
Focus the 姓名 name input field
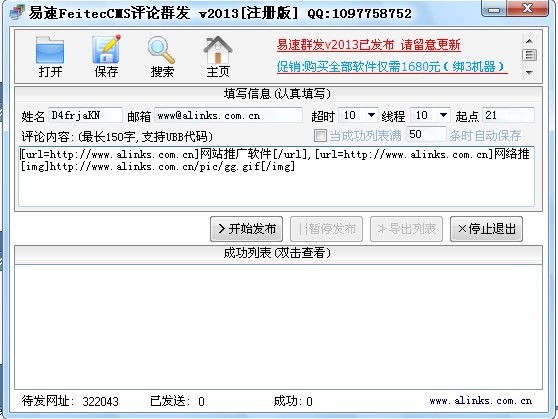85,115
